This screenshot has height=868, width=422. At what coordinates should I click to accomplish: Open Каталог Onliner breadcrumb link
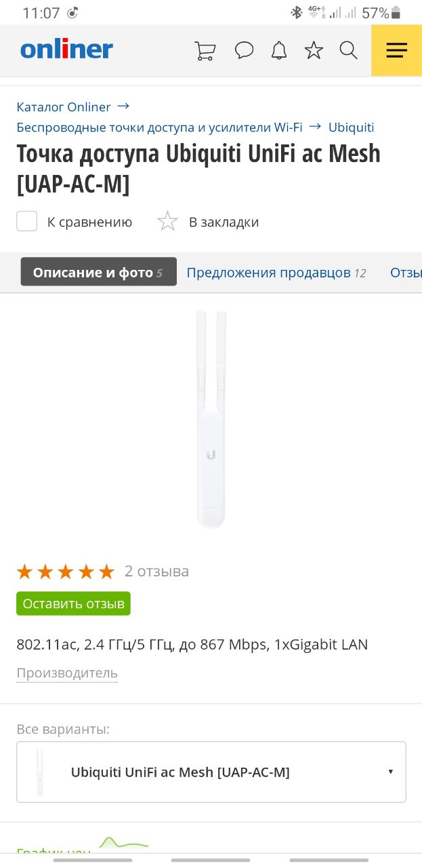coord(64,107)
